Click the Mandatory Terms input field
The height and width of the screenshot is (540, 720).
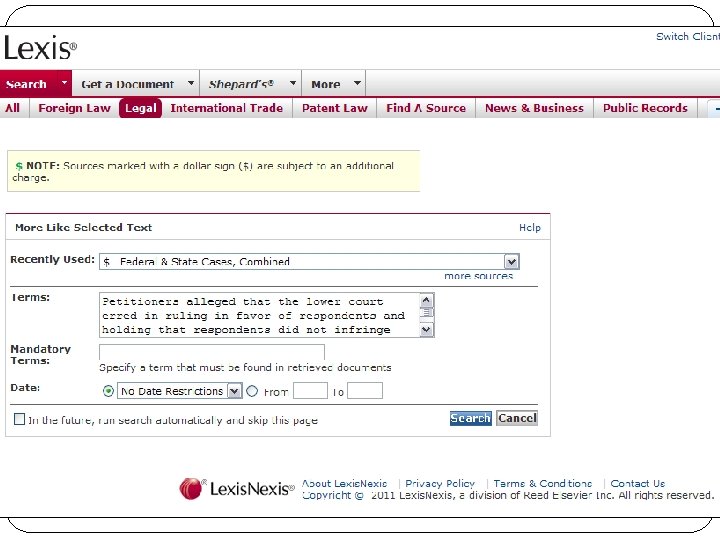(x=212, y=352)
